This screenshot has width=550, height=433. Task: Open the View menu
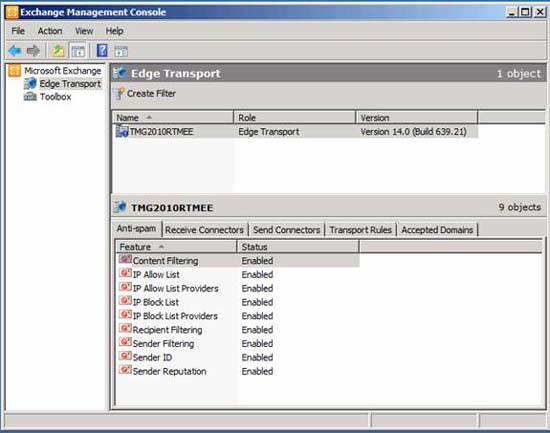pyautogui.click(x=84, y=31)
